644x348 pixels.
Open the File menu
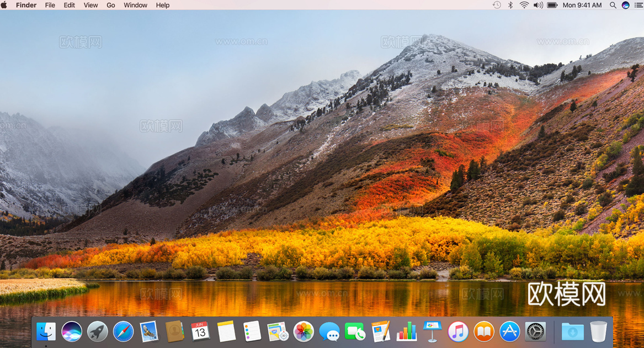(x=50, y=5)
